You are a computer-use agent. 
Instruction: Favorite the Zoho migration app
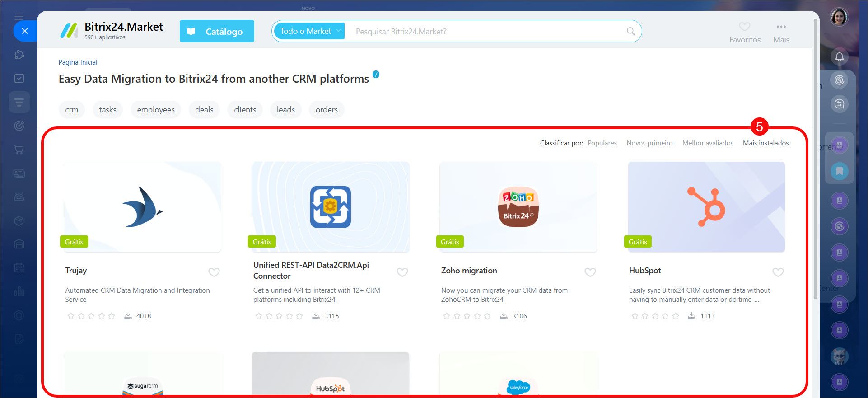click(x=590, y=272)
